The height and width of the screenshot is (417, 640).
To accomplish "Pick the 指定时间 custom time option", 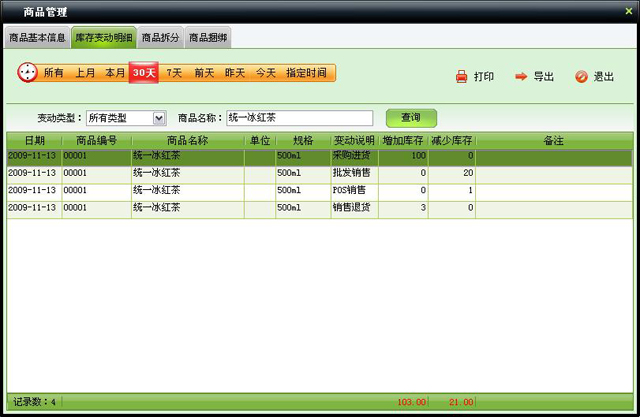I will [x=306, y=73].
